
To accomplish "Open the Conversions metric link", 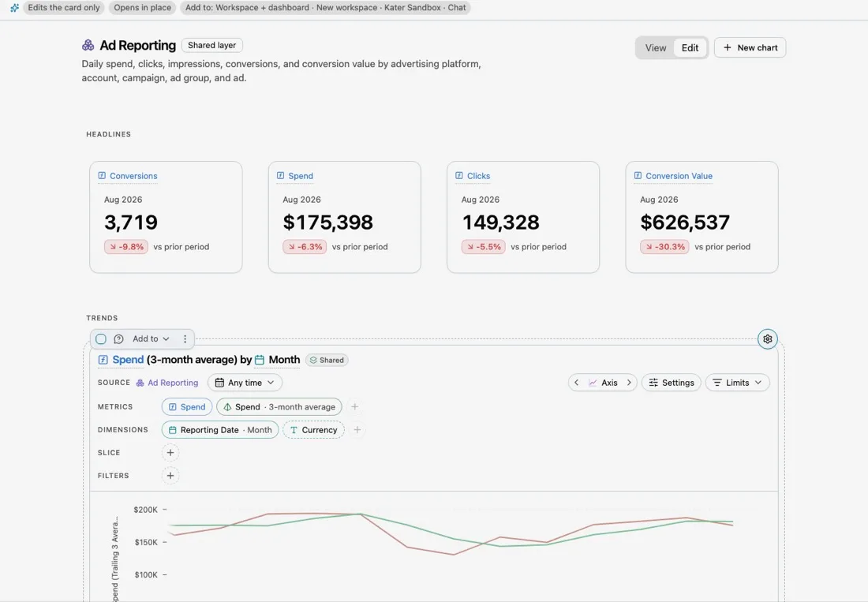I will 133,176.
